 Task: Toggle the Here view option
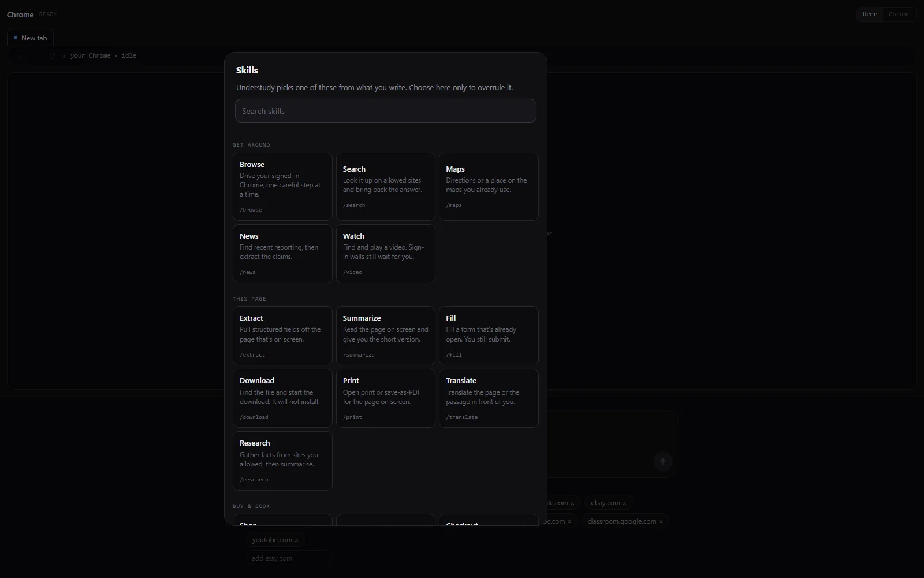(x=870, y=14)
